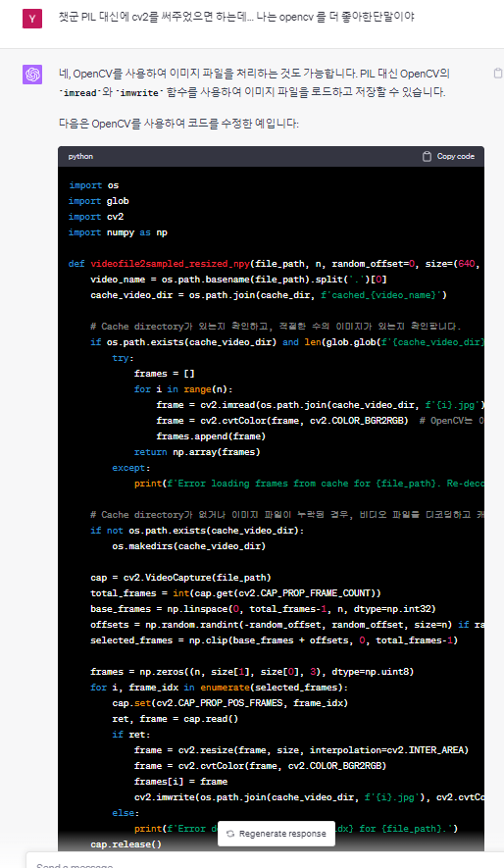Viewport: 504px width, 868px height.
Task: Click the 'try:' line in code
Action: pyautogui.click(x=123, y=358)
